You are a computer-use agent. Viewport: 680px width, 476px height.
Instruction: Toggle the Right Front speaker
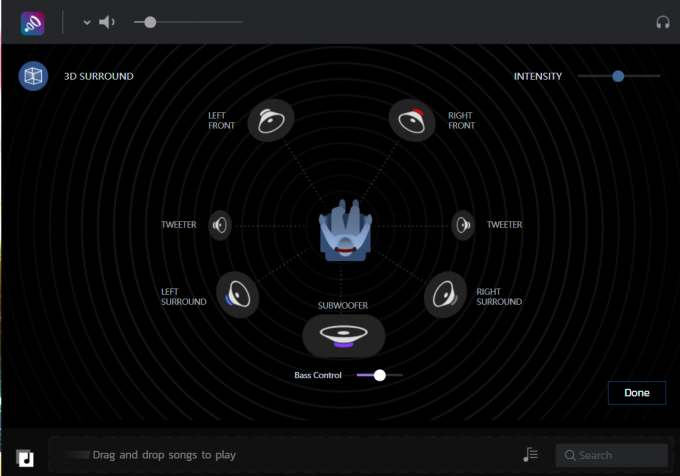[412, 121]
